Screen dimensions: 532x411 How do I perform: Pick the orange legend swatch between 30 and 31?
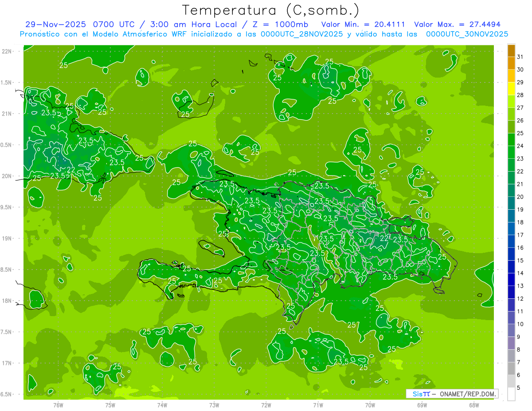tap(511, 63)
